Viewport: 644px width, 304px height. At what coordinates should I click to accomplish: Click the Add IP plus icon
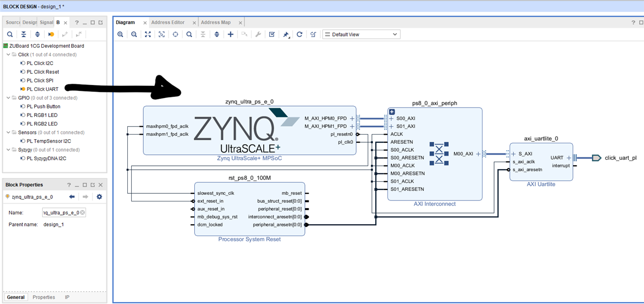pyautogui.click(x=230, y=35)
